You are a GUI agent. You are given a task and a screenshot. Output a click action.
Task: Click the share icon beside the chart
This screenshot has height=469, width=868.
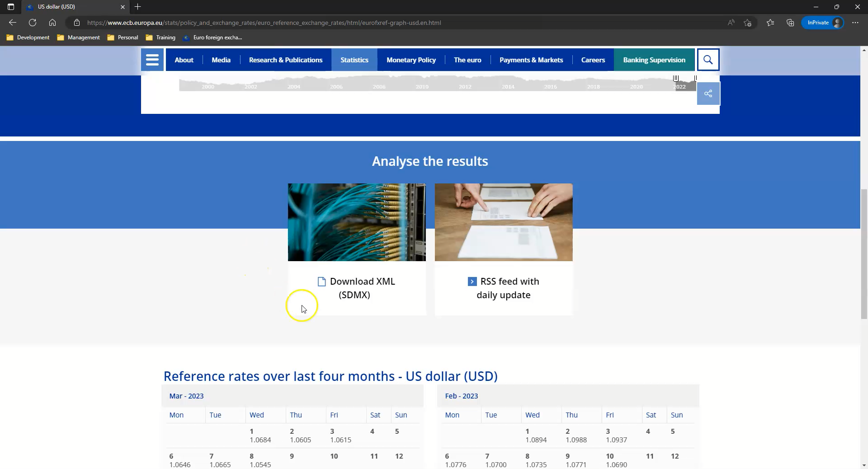708,94
